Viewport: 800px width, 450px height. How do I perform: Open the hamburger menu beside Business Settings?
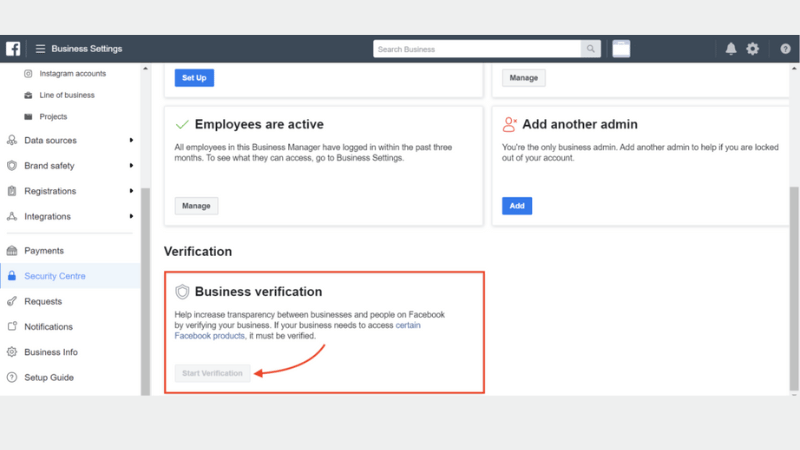(40, 48)
